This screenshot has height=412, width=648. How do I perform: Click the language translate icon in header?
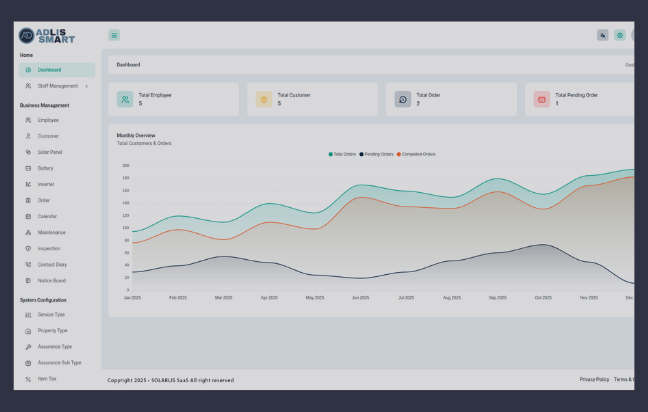(x=603, y=35)
